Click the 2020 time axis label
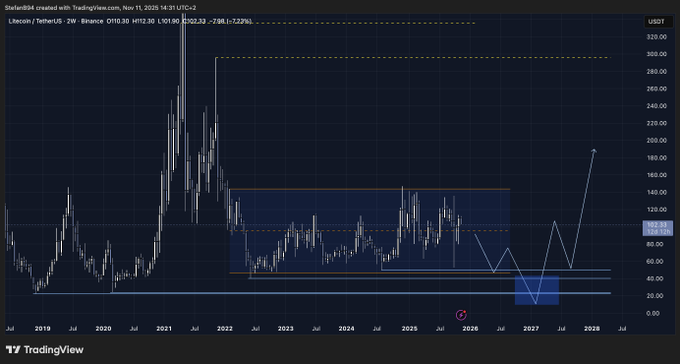The height and width of the screenshot is (364, 680). pos(103,329)
